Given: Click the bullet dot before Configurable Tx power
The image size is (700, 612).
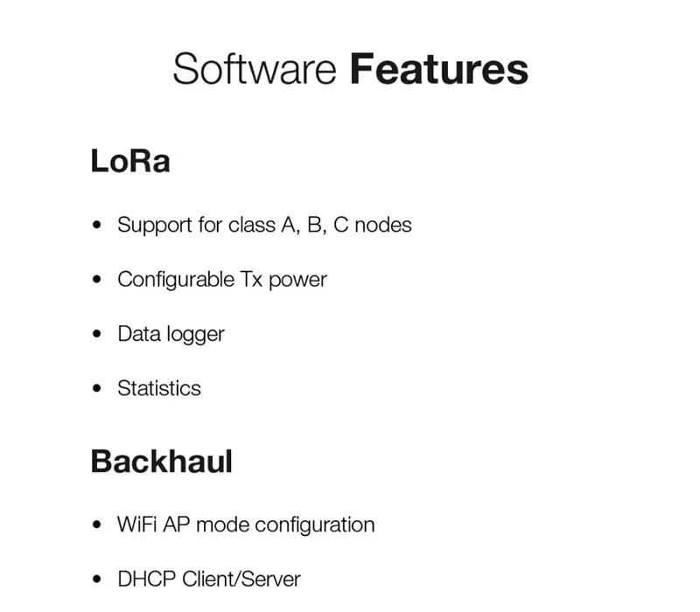Looking at the screenshot, I should [x=97, y=279].
